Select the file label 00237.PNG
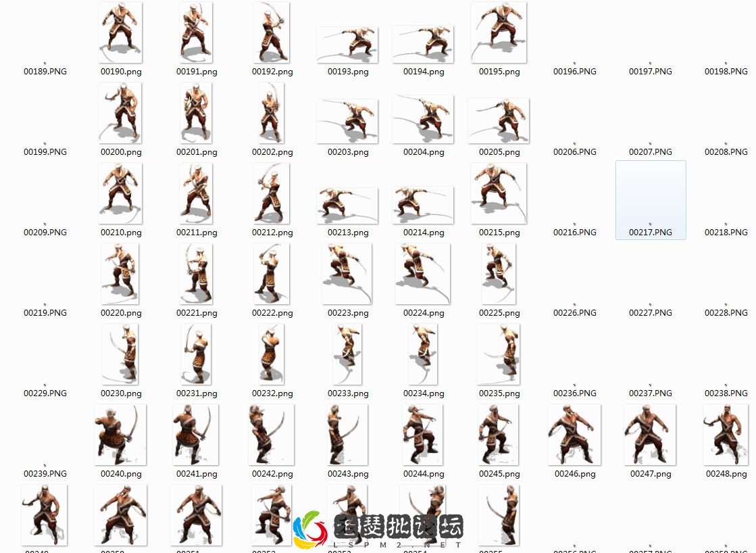This screenshot has width=756, height=553. 651,393
